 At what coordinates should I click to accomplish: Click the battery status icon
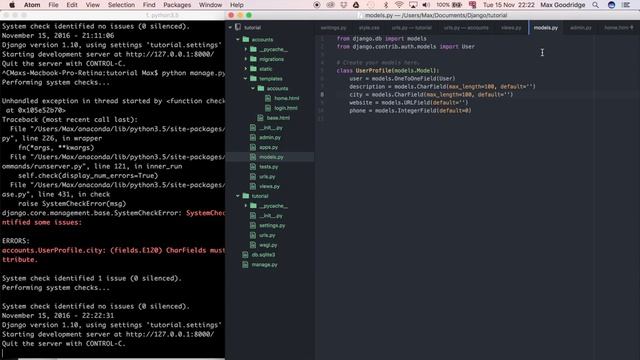tap(457, 5)
